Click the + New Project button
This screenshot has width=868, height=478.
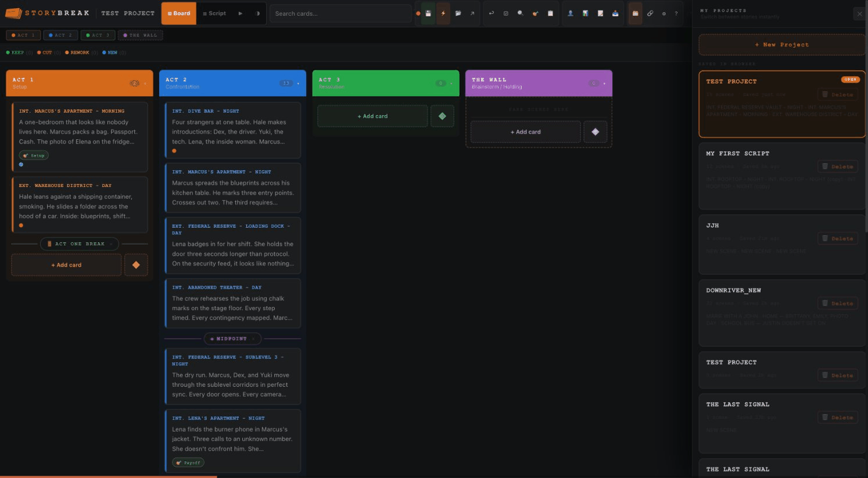(781, 44)
